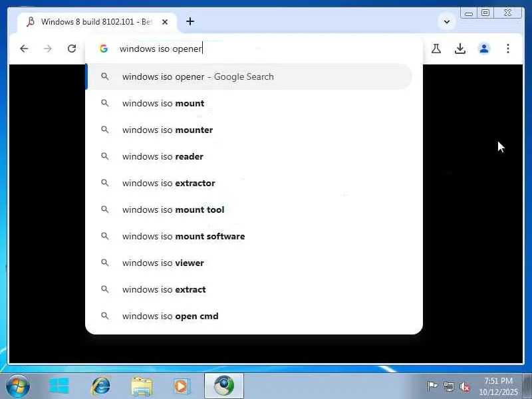Go back using the browser back arrow
Image resolution: width=532 pixels, height=399 pixels.
tap(24, 49)
